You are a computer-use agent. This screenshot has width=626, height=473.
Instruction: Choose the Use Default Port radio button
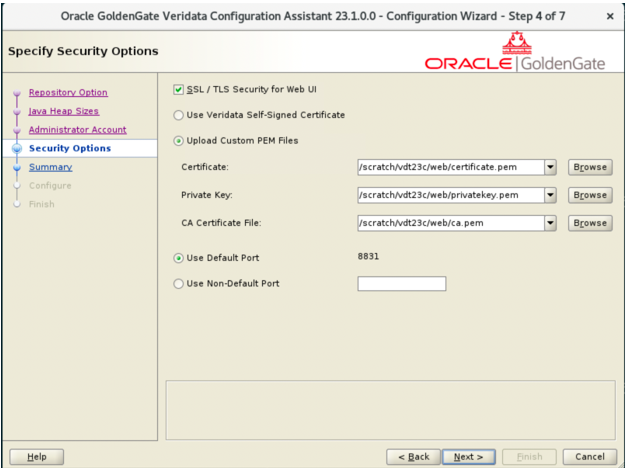[x=178, y=258]
